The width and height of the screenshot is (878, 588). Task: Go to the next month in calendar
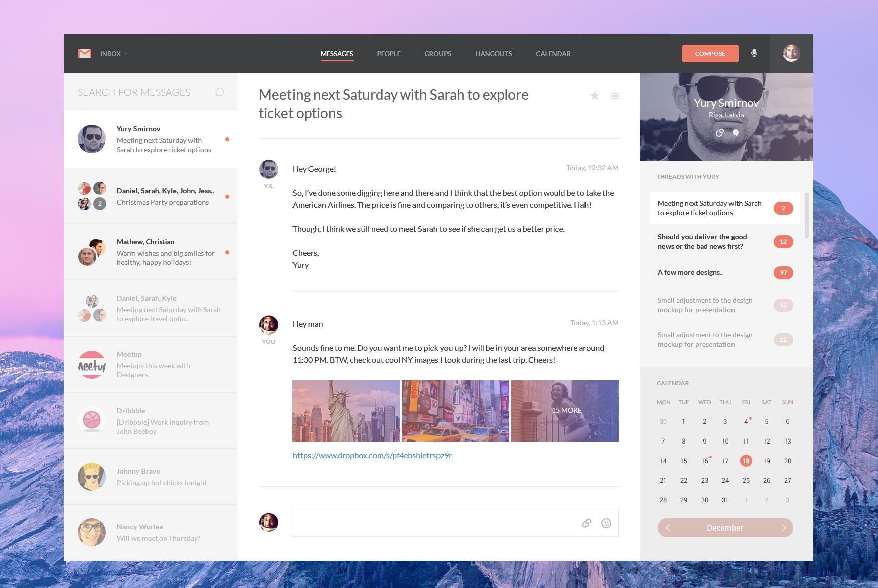784,528
